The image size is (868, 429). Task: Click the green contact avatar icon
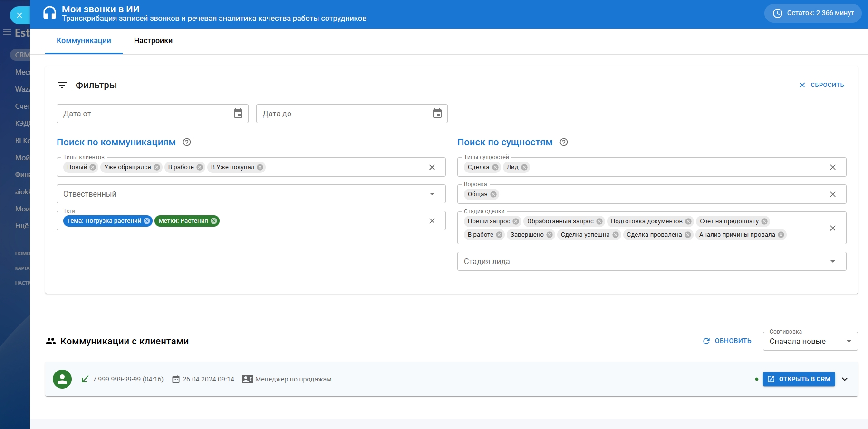(62, 379)
